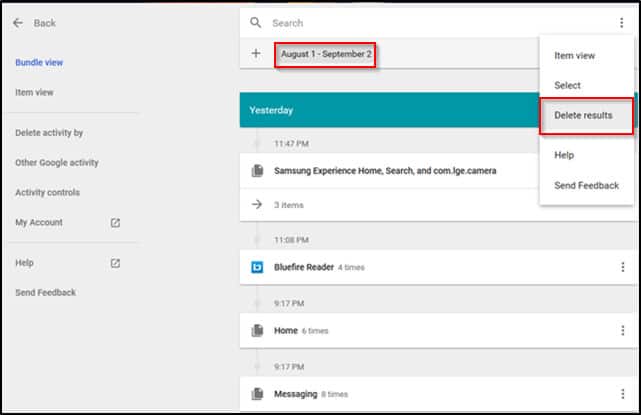
Task: Click the August 1 - September 2 date filter
Action: 326,54
